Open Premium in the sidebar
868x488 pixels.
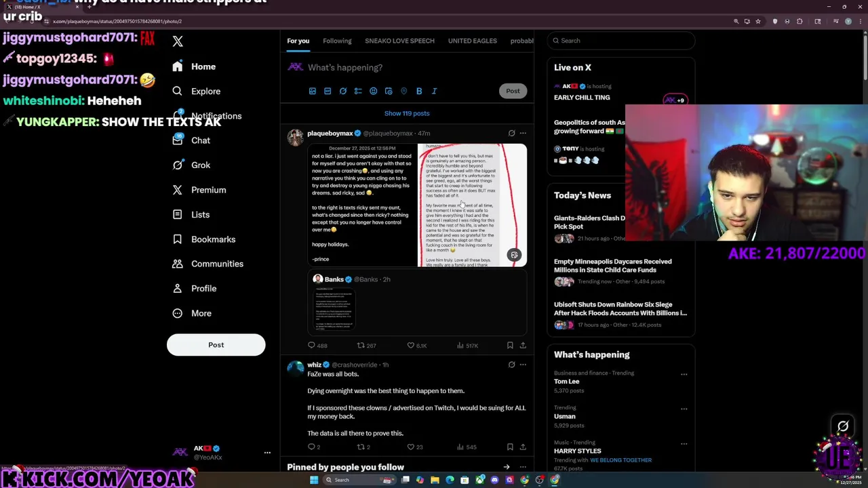[199, 190]
